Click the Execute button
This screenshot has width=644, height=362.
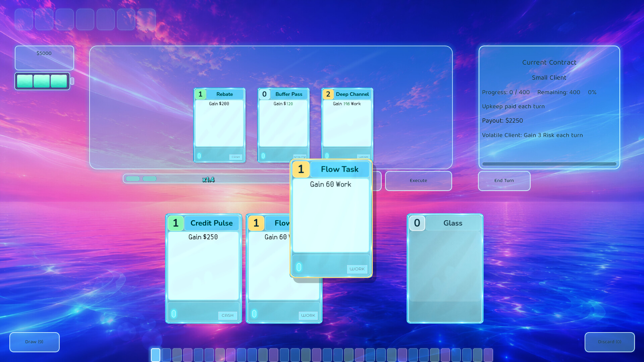click(418, 181)
